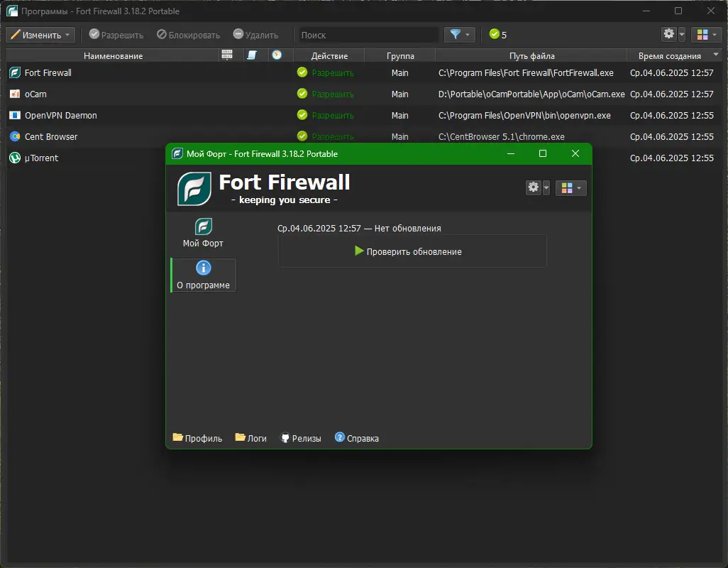This screenshot has height=568, width=728.
Task: Click the Разрешить toolbar button
Action: (116, 35)
